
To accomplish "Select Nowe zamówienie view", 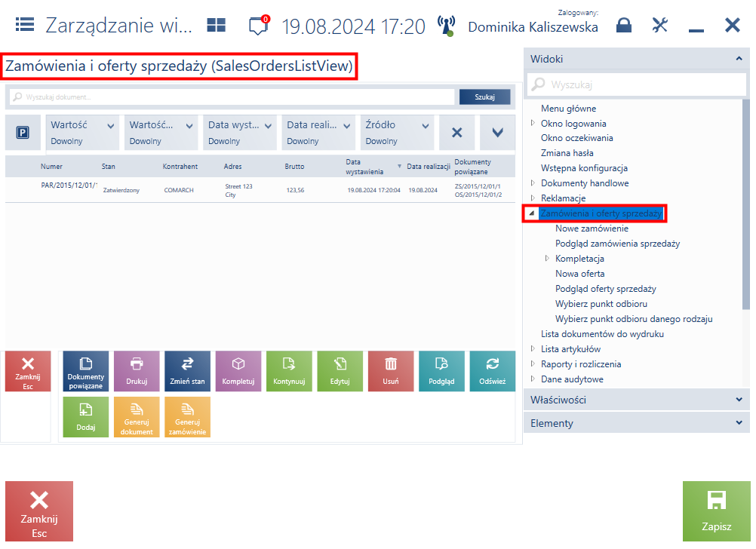I will [x=592, y=228].
